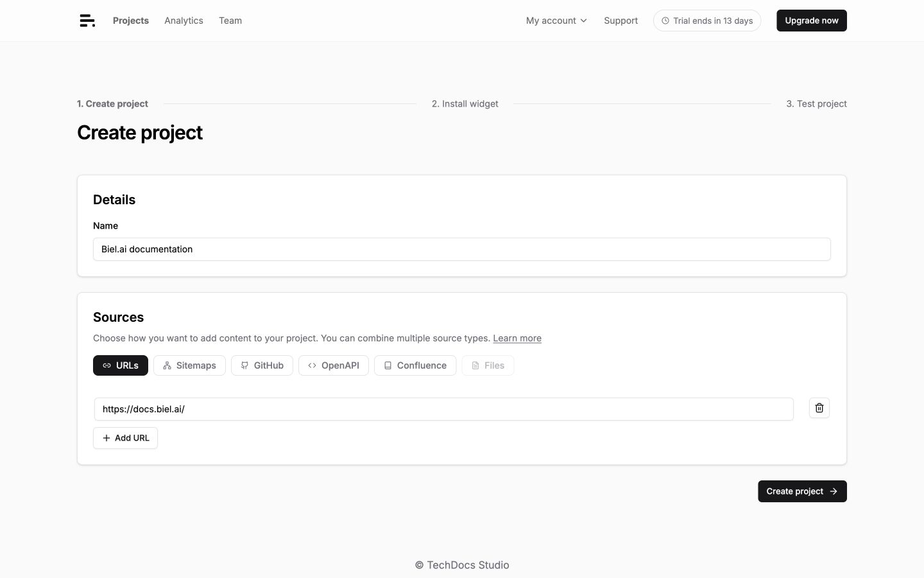Click the app logo icon
The width and height of the screenshot is (924, 578).
coord(87,21)
